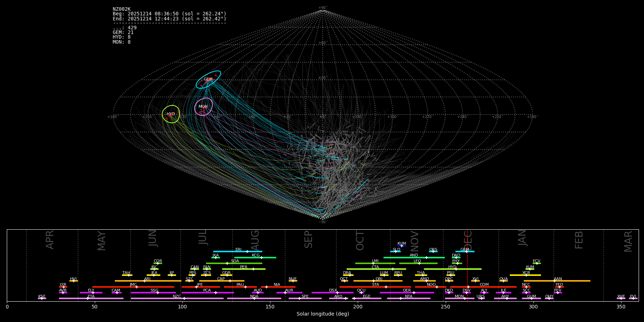The width and height of the screenshot is (644, 322).
Task: Click the SPE shower label in timeline
Action: pyautogui.click(x=305, y=297)
